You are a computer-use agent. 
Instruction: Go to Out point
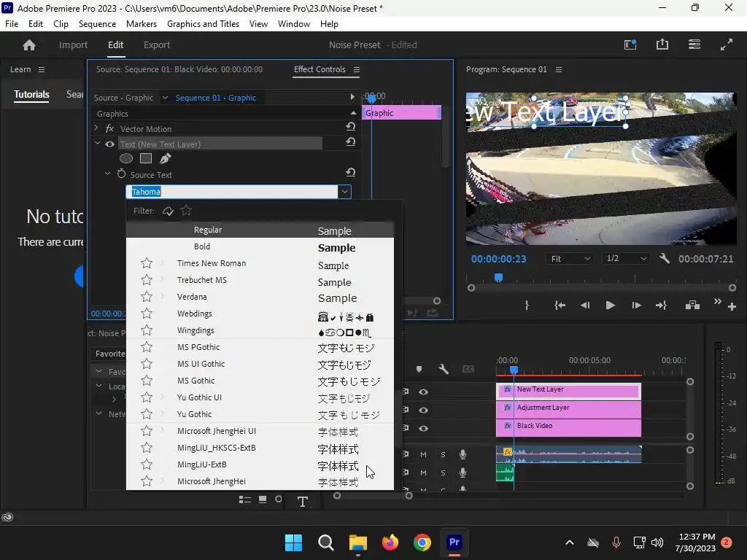661,306
